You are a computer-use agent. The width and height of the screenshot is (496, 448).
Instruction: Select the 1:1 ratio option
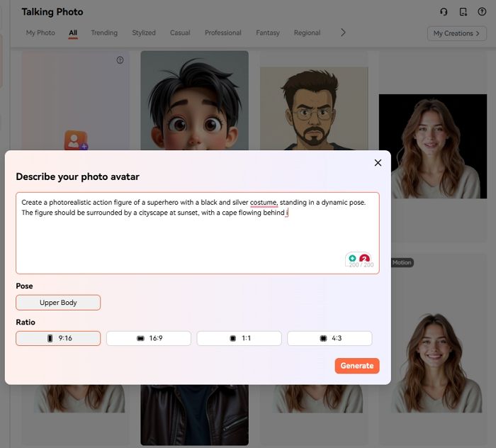click(x=239, y=338)
